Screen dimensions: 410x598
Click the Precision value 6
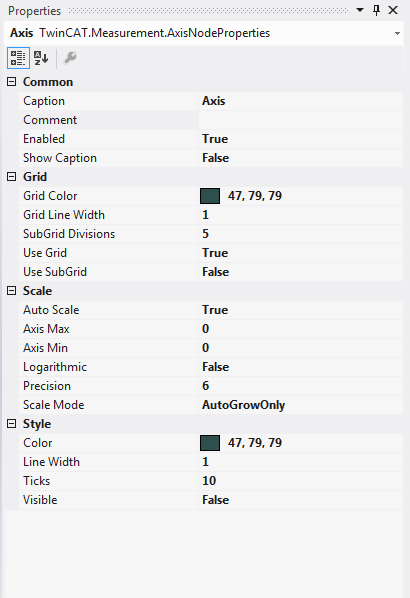pos(301,386)
